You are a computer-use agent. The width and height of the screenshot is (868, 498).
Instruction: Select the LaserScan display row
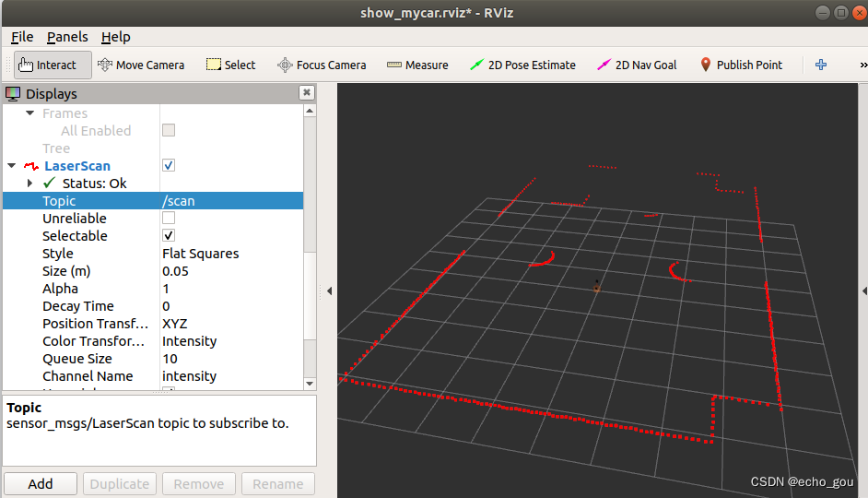coord(153,166)
